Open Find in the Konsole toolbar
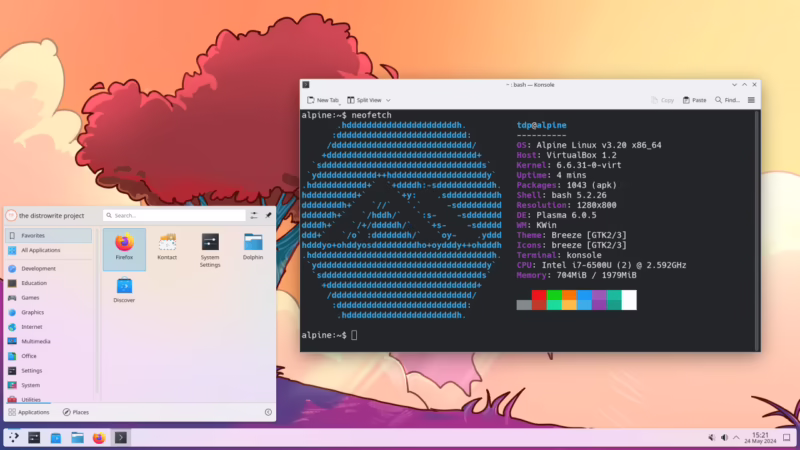 click(727, 100)
